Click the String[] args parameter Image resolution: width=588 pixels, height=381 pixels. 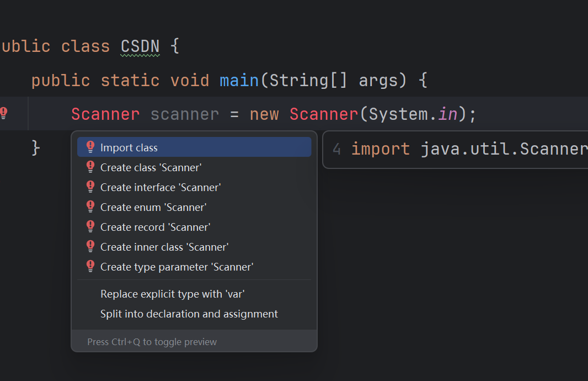(x=338, y=81)
